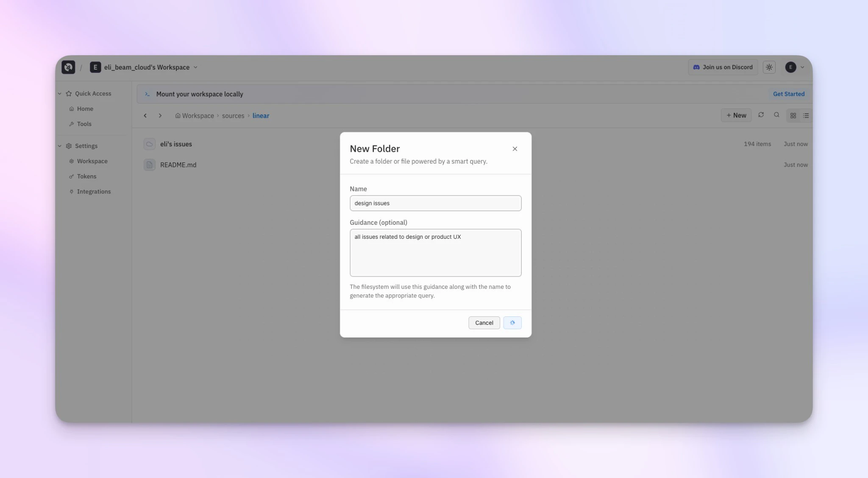Click inside the Guidance text area

pos(435,253)
